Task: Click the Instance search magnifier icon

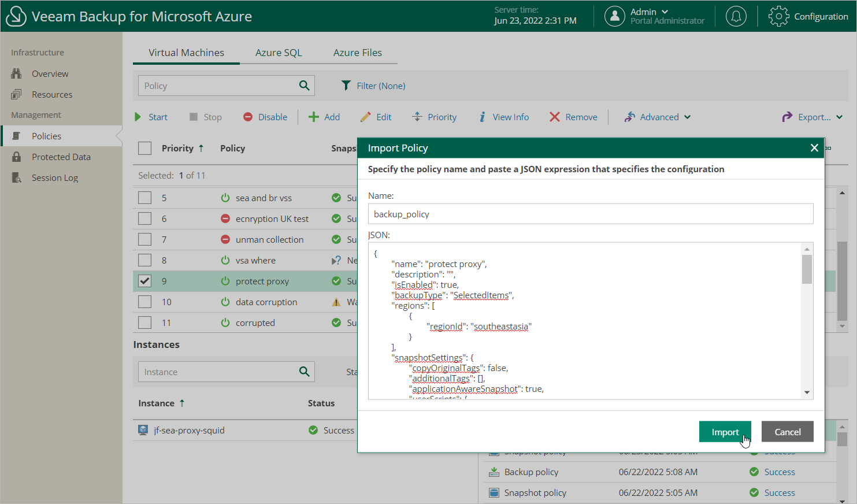Action: pos(304,372)
